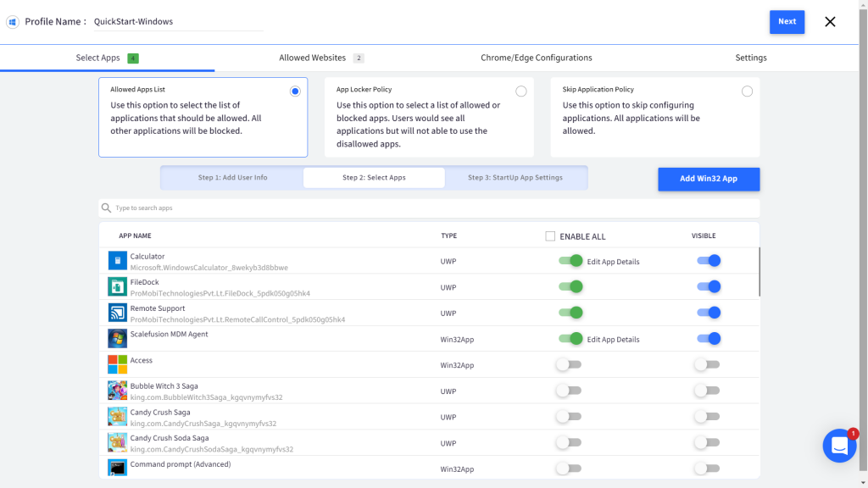Disable the Calculator app enable toggle

[x=570, y=261]
